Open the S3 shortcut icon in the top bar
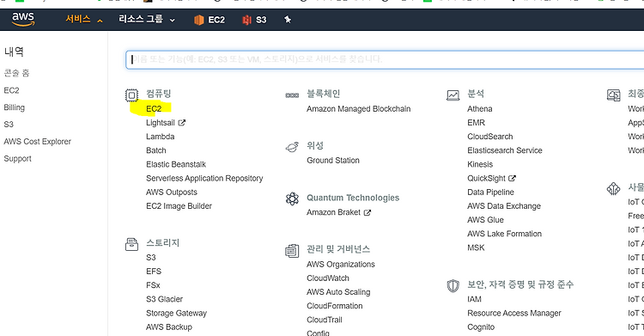The width and height of the screenshot is (644, 336). [246, 20]
